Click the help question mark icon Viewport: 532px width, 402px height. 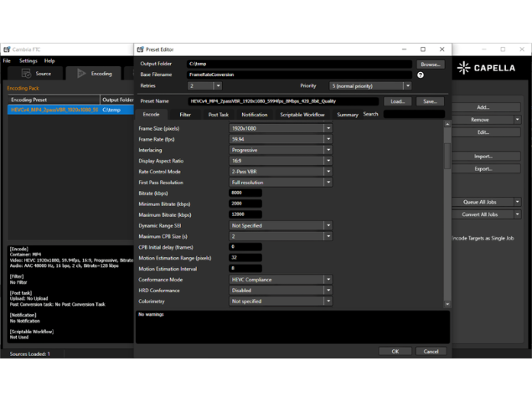click(x=421, y=75)
